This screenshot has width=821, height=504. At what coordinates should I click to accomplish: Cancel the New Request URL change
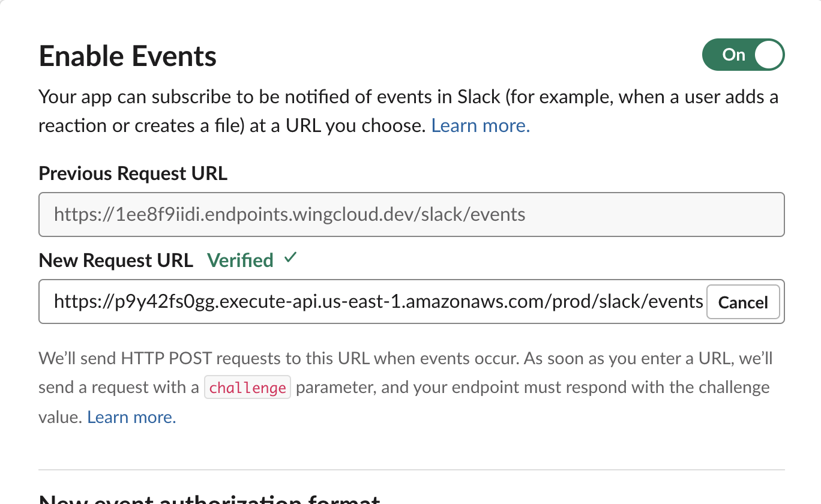click(743, 302)
